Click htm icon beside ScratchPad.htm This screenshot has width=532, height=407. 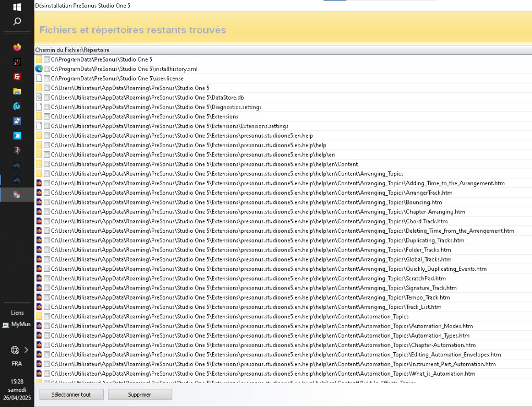(39, 278)
